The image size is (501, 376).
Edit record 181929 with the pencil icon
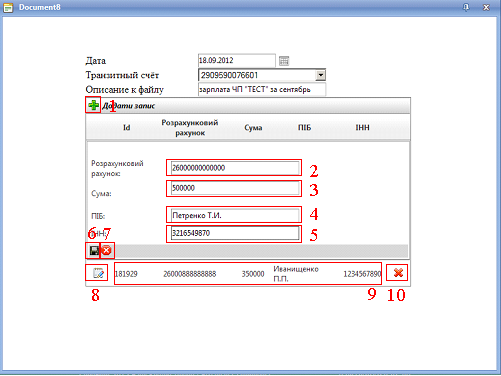[x=98, y=273]
